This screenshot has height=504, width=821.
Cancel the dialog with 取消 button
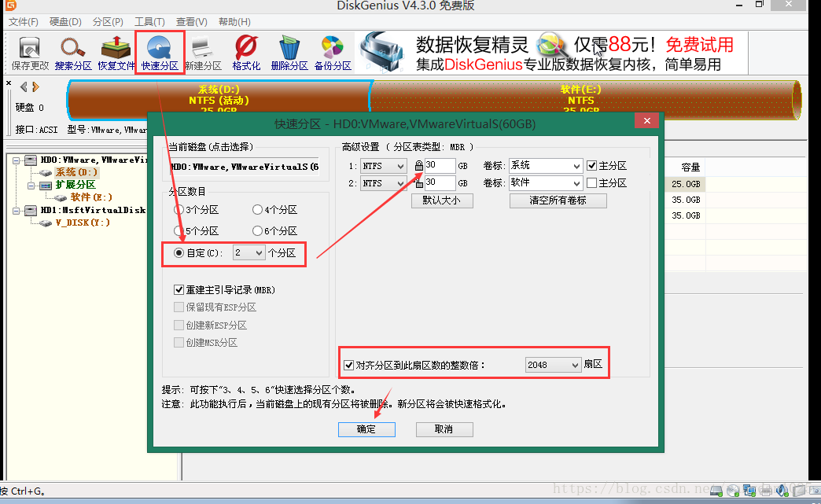pyautogui.click(x=444, y=429)
